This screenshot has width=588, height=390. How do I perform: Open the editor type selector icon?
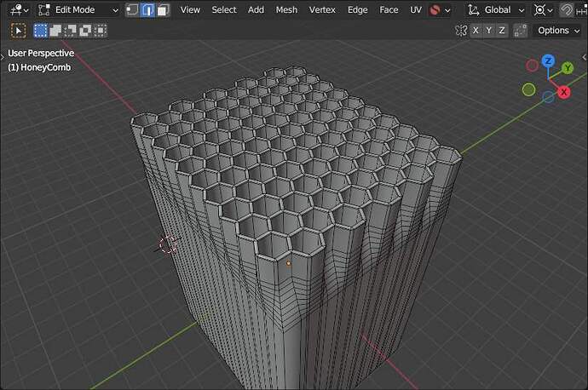[19, 9]
